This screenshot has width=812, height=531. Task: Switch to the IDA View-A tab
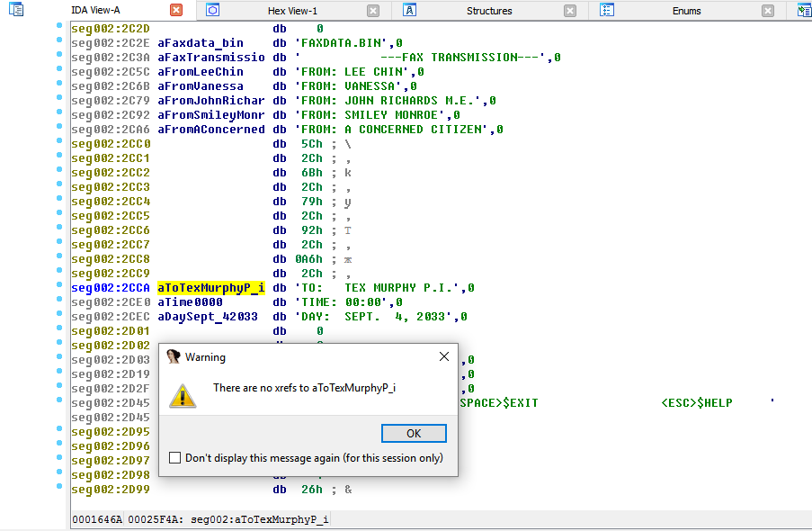coord(95,11)
